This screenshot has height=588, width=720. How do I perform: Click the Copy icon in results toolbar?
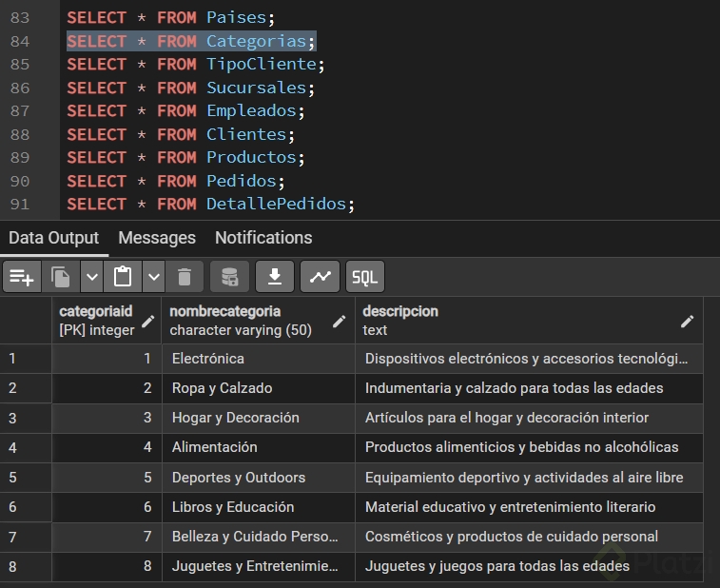pos(61,277)
